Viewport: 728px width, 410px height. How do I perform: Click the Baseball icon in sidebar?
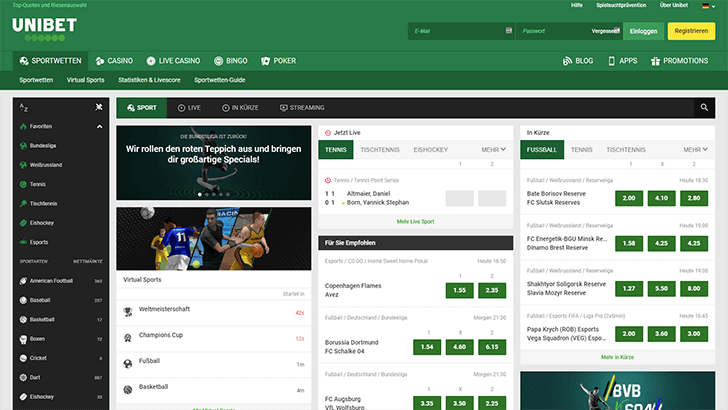(x=23, y=300)
